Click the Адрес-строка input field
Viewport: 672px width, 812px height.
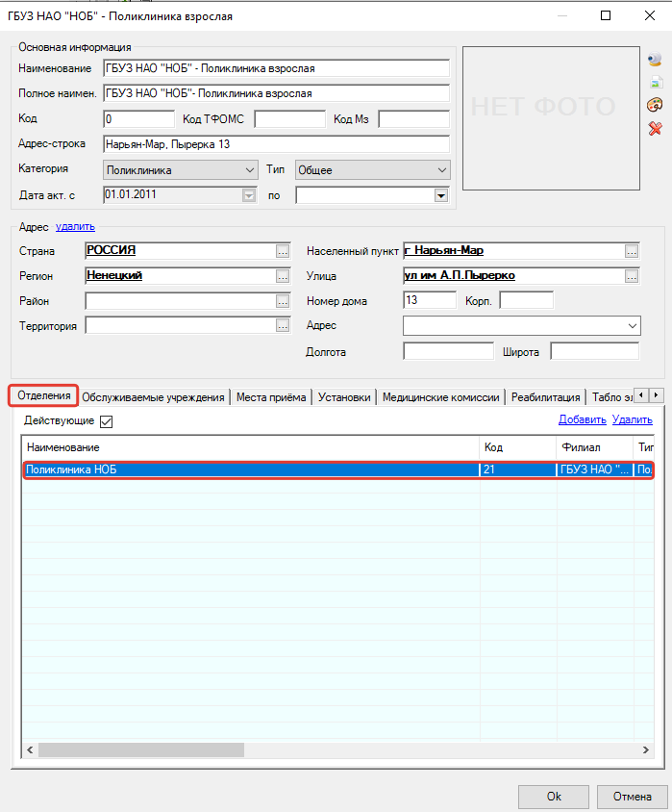(276, 144)
